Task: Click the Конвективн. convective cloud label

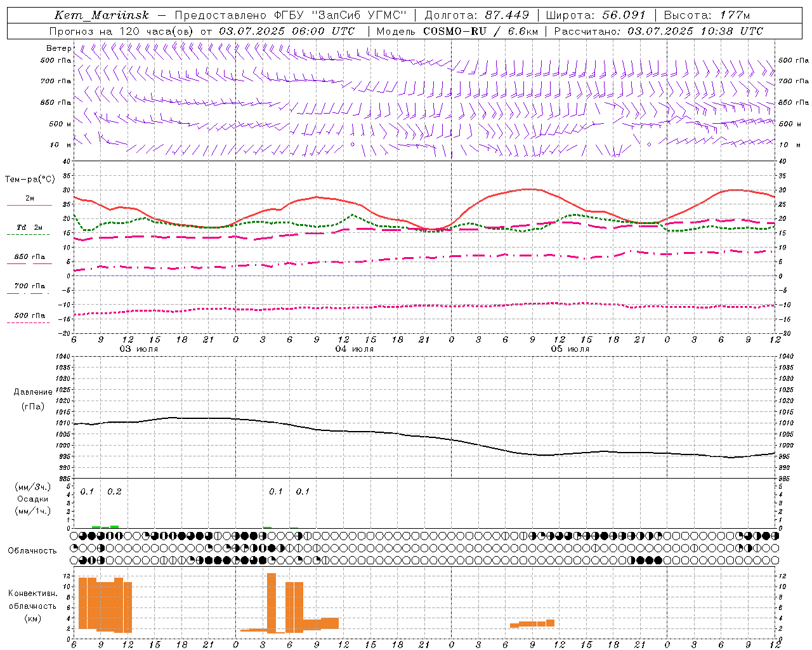Action: [x=32, y=594]
